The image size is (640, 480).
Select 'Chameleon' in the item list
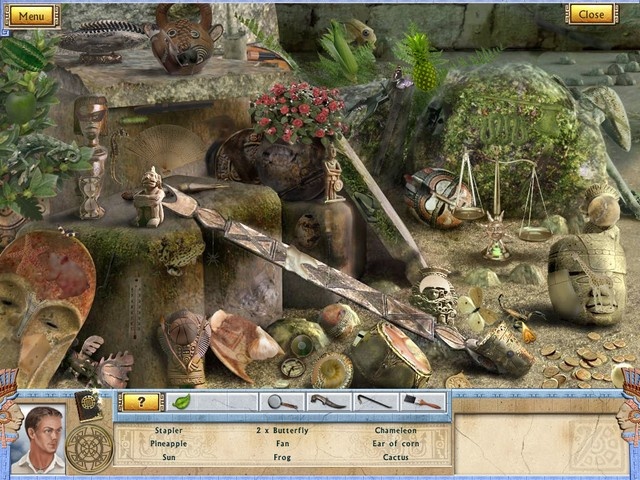pyautogui.click(x=395, y=430)
